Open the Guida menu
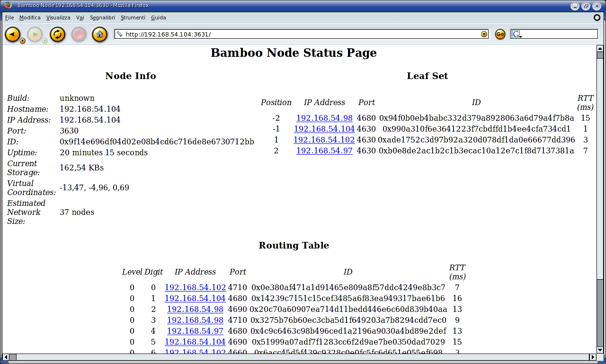 [x=159, y=18]
